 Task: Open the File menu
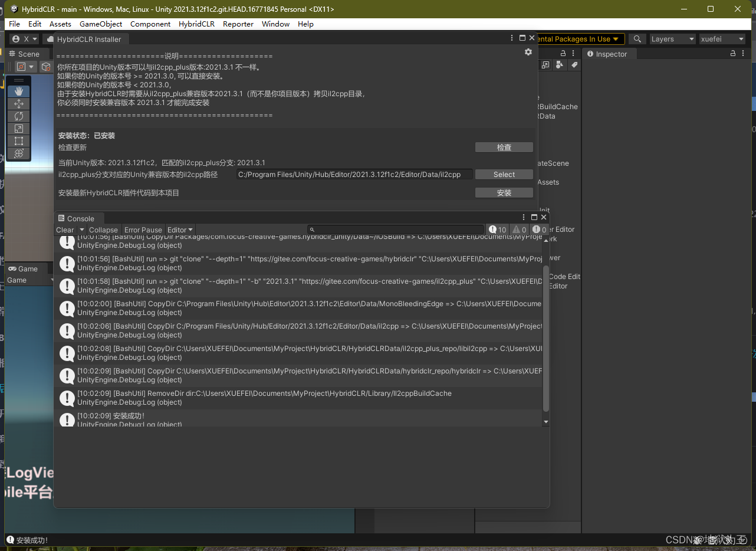(x=15, y=24)
